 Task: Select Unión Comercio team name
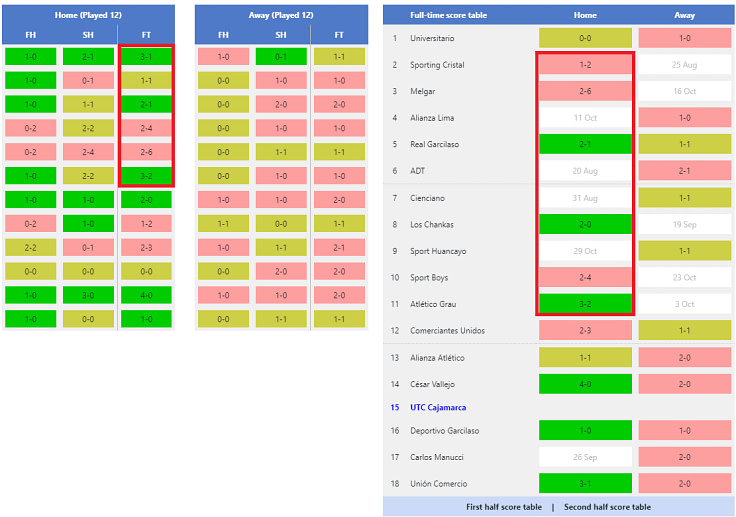(x=438, y=484)
